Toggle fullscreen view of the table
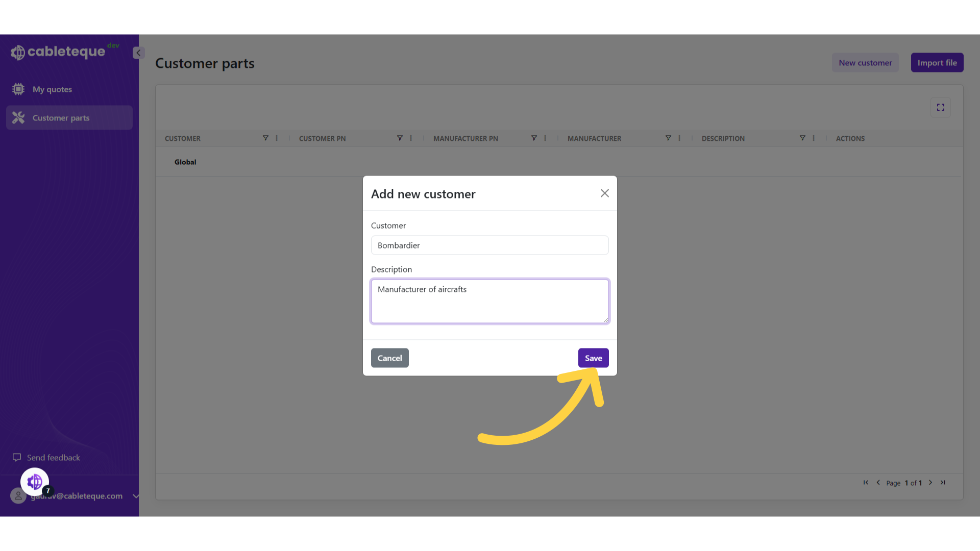Image resolution: width=980 pixels, height=551 pixels. click(x=940, y=108)
